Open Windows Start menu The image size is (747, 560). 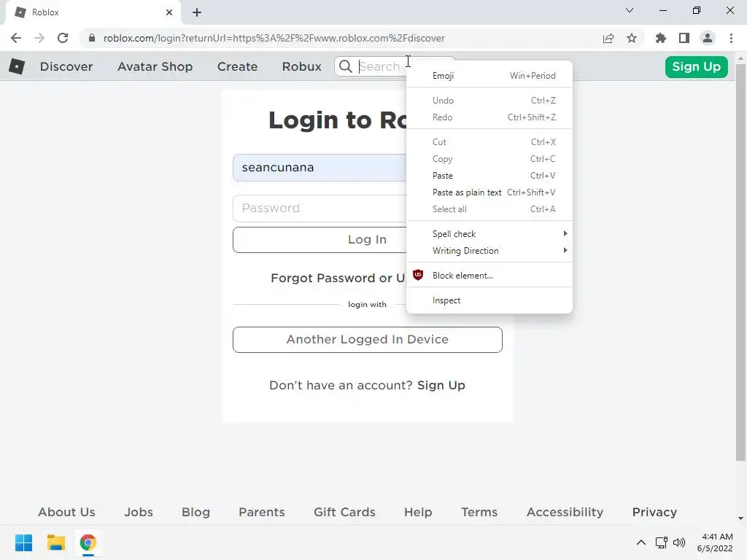23,542
